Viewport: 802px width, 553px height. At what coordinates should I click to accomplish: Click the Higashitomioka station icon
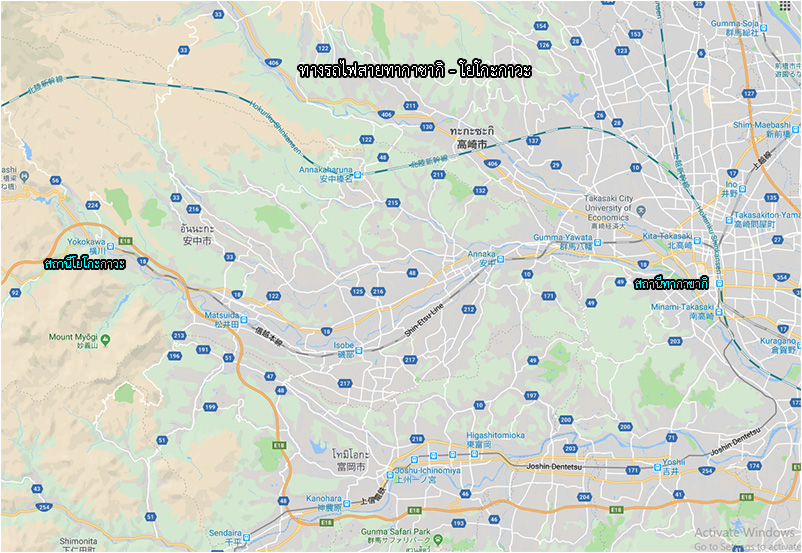(x=475, y=454)
